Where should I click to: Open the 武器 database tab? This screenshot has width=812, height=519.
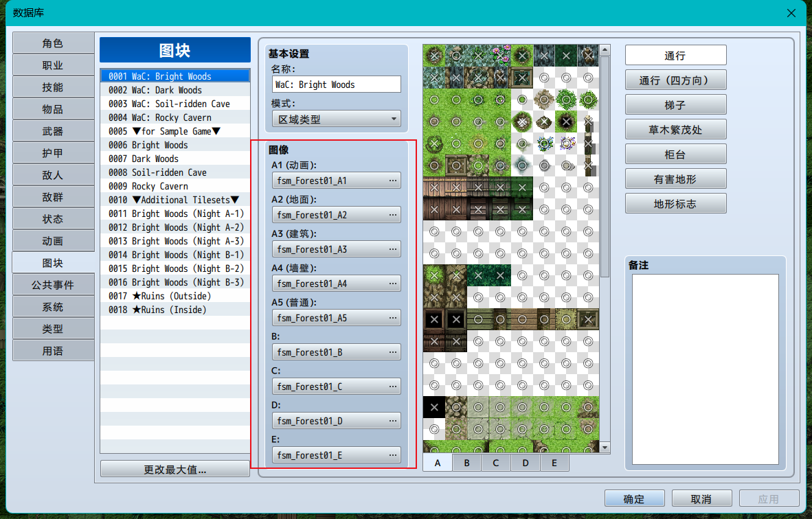point(53,131)
